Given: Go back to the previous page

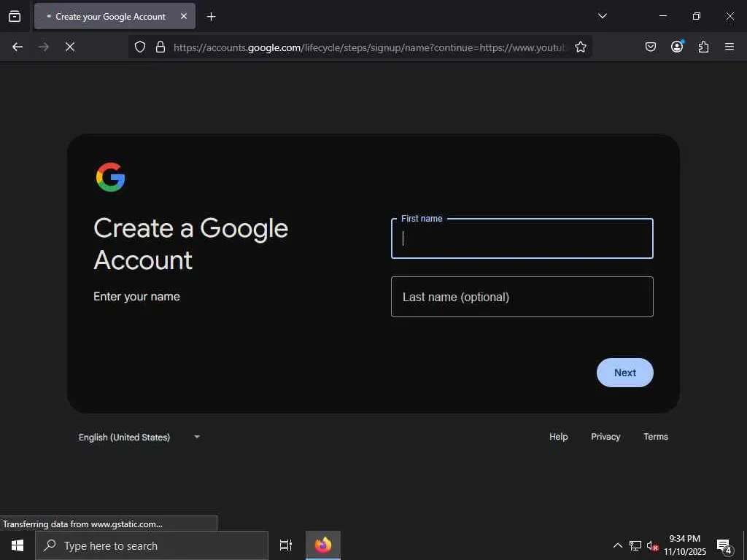Looking at the screenshot, I should (18, 47).
